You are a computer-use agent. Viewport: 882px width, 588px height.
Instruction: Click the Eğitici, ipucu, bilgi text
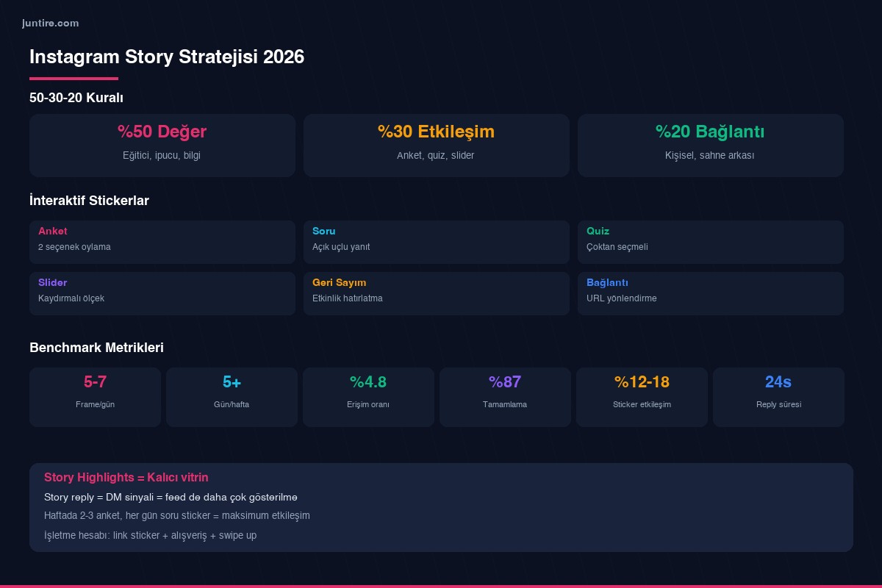[x=162, y=156]
